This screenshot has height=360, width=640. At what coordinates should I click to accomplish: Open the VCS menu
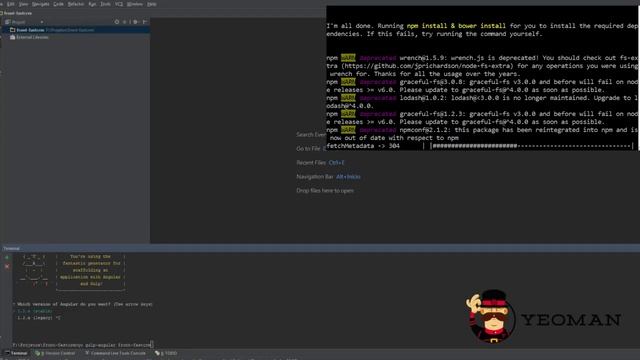pyautogui.click(x=119, y=4)
